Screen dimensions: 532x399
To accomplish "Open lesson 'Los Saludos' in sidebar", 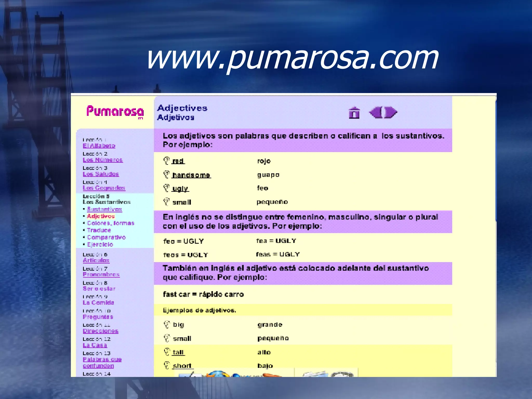I will pos(101,174).
